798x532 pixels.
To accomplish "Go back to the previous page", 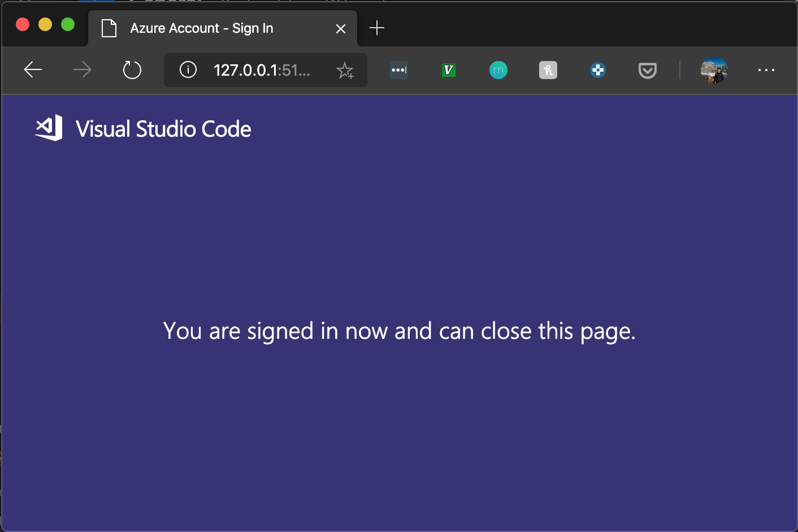I will pyautogui.click(x=33, y=70).
